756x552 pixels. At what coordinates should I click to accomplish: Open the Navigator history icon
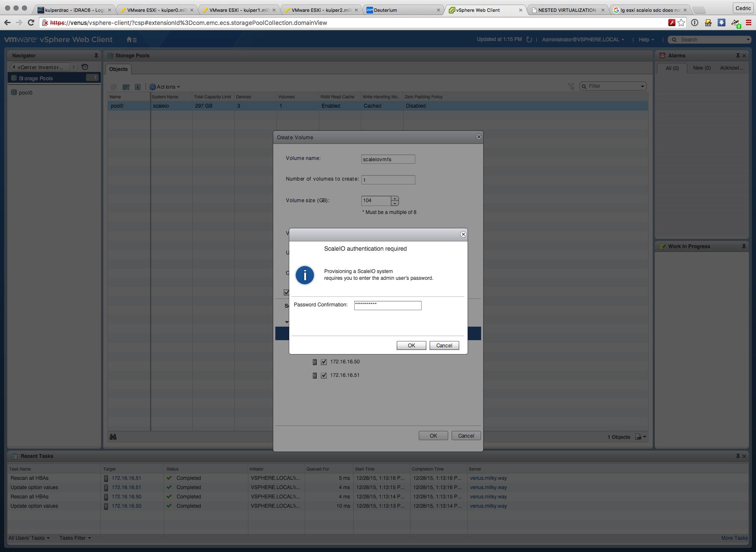(85, 67)
